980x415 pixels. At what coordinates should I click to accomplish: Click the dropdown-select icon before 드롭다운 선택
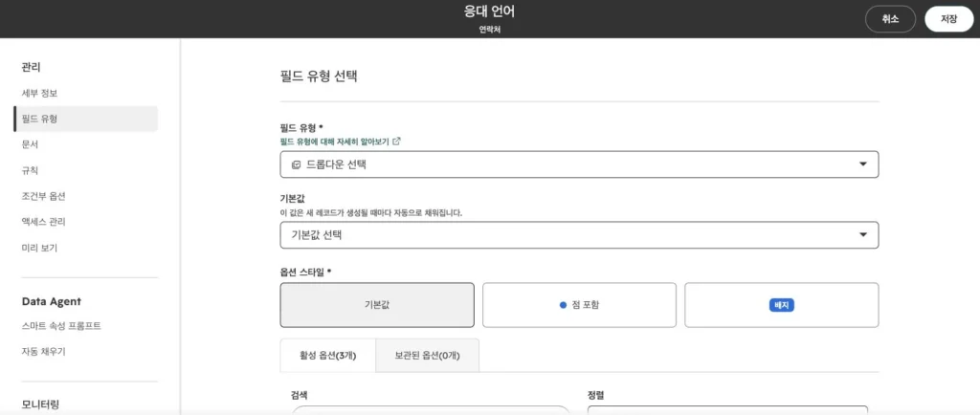297,164
